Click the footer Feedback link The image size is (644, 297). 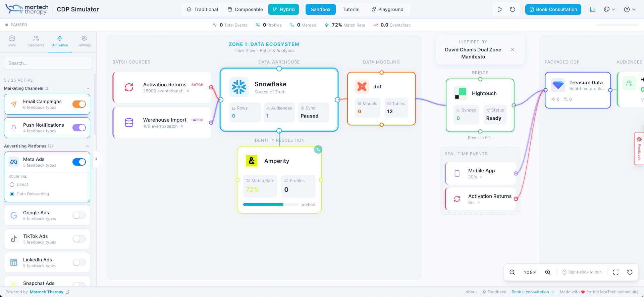pyautogui.click(x=494, y=292)
